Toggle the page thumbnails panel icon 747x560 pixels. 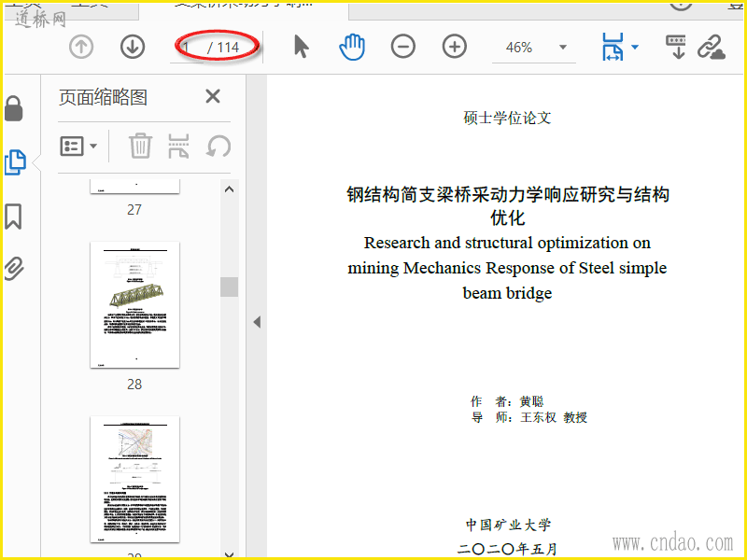pos(15,162)
